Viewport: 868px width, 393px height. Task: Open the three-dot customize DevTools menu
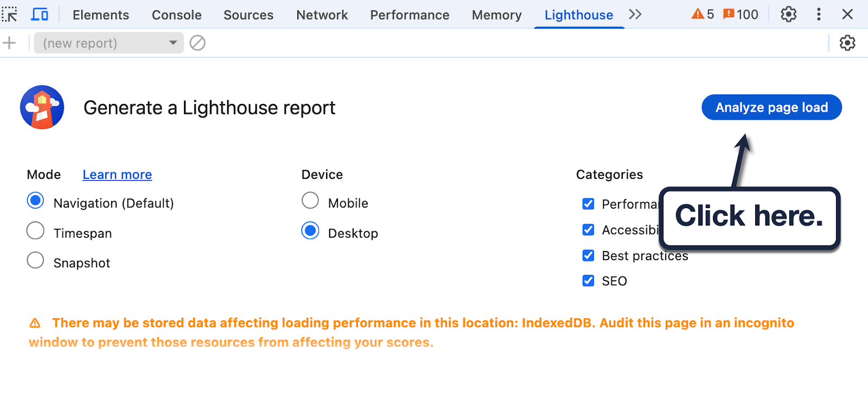819,14
